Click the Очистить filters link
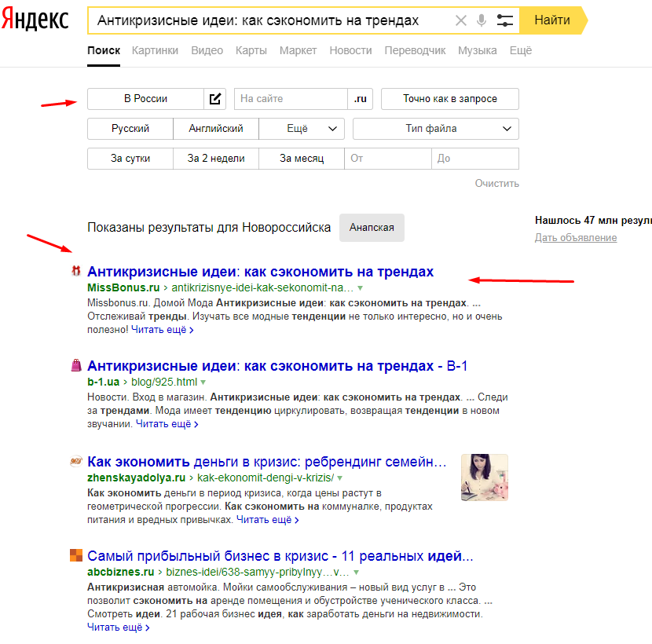652x644 pixels. pyautogui.click(x=497, y=183)
